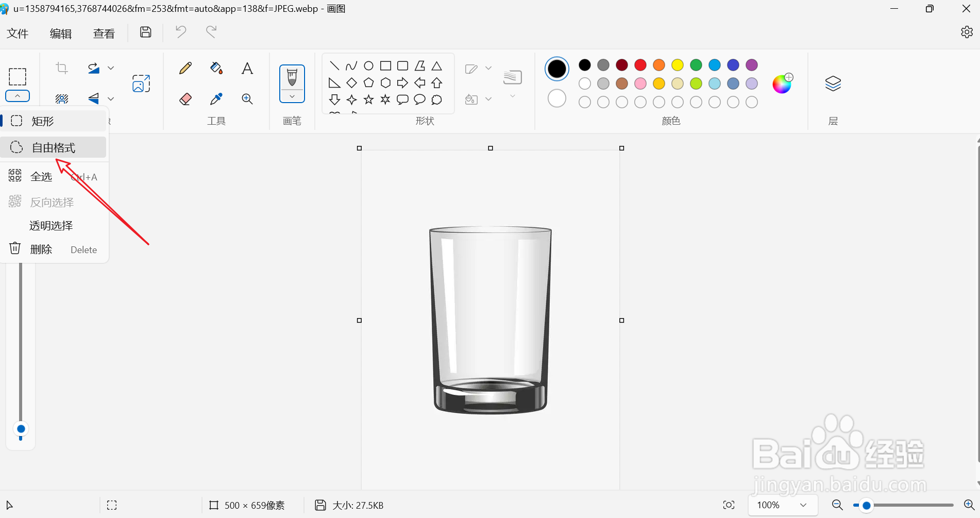980x518 pixels.
Task: Open the 100% zoom level dropdown
Action: pos(783,505)
